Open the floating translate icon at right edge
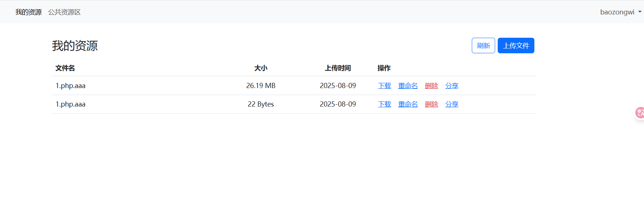 640,112
